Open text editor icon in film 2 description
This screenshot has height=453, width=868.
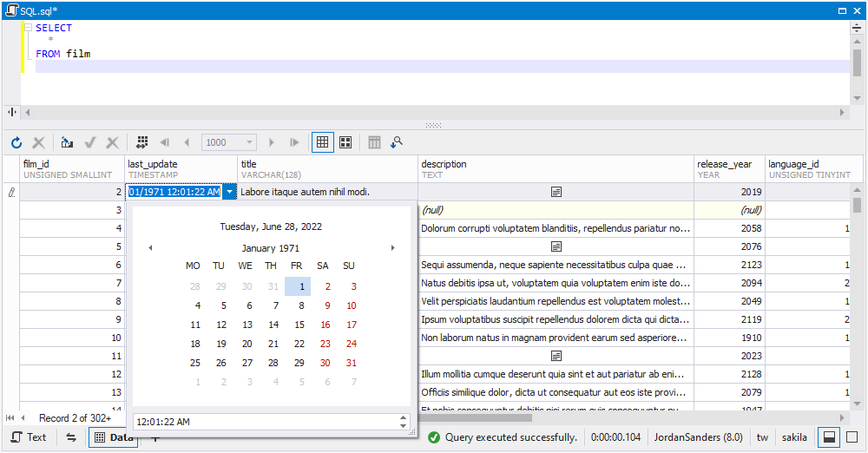pos(556,192)
